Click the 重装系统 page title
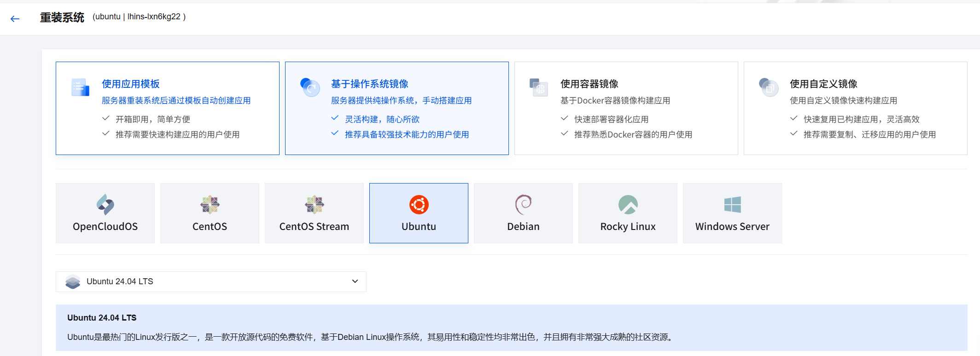 coord(62,17)
